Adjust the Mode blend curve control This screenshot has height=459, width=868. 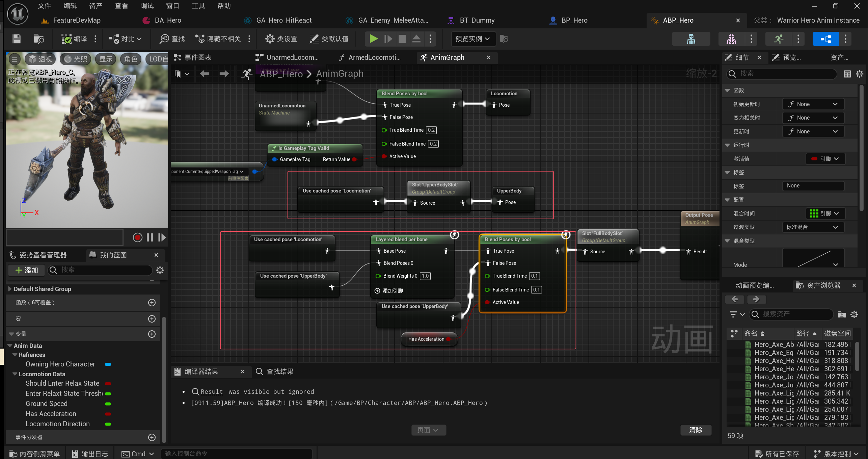(813, 258)
